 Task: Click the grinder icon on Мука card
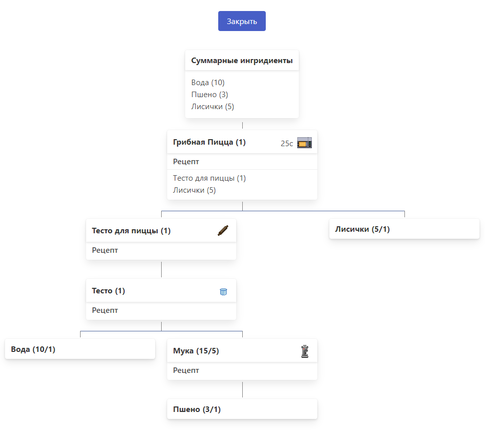(304, 351)
